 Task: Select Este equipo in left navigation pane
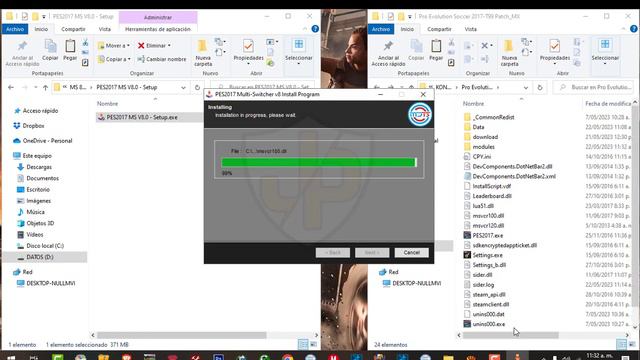37,156
